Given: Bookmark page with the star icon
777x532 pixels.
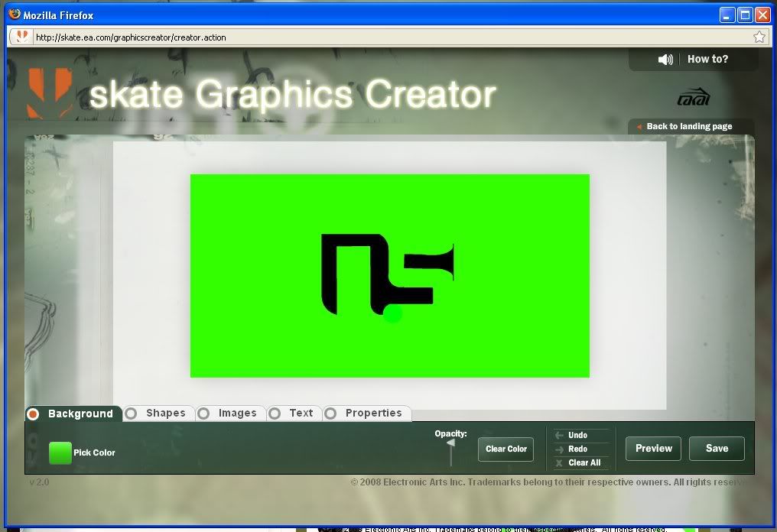Looking at the screenshot, I should (x=759, y=37).
